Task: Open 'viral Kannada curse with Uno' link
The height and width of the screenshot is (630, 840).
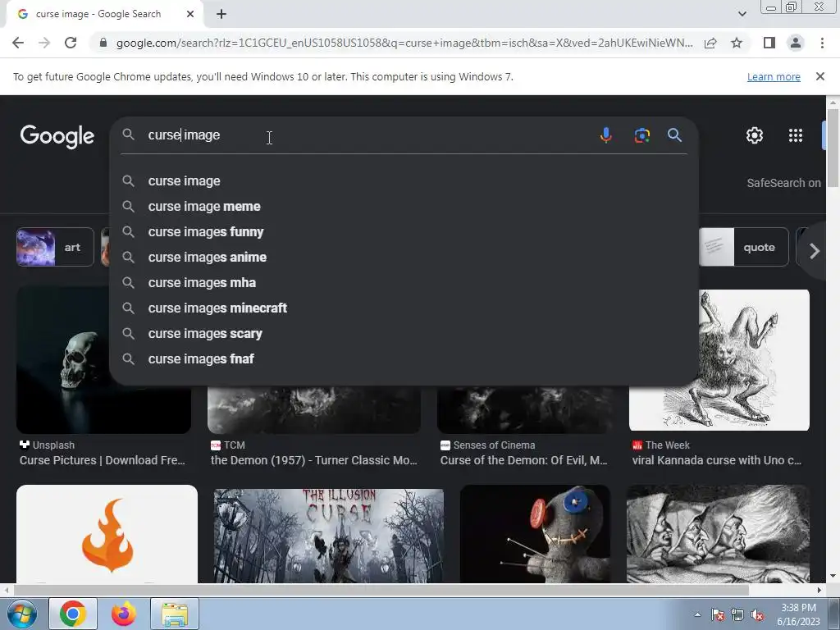Action: (717, 460)
